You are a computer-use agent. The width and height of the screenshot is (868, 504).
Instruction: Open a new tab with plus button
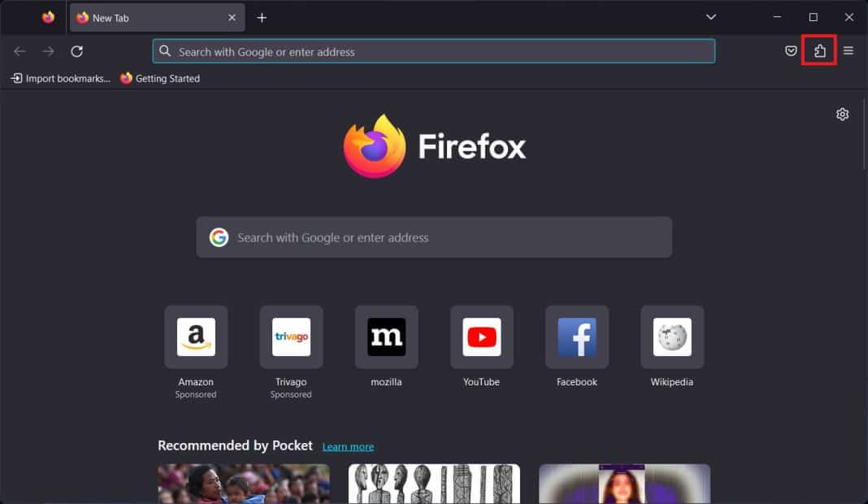pos(262,17)
